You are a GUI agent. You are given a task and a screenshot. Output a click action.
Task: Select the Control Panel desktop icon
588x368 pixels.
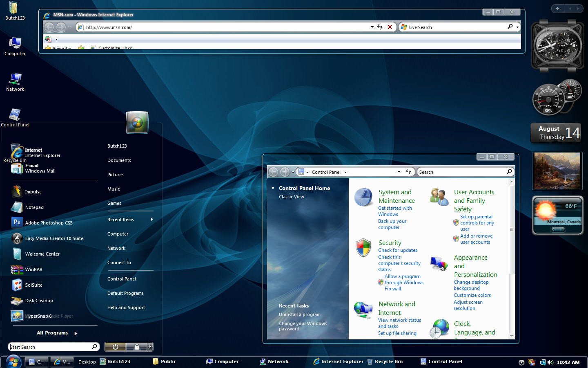(x=15, y=118)
